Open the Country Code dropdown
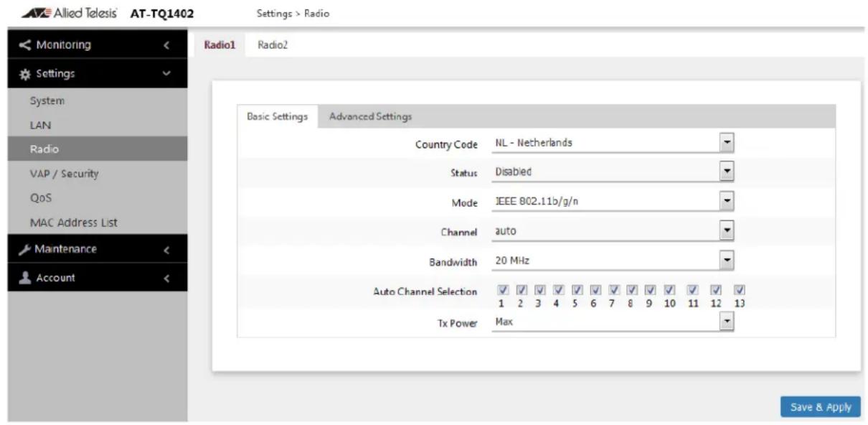Image resolution: width=868 pixels, height=425 pixels. [613, 143]
